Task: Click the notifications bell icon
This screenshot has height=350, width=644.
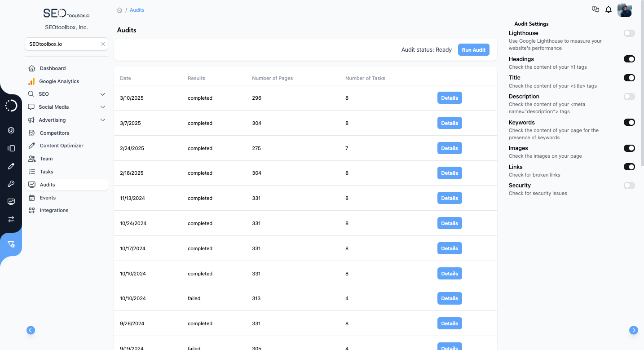Action: pos(609,9)
